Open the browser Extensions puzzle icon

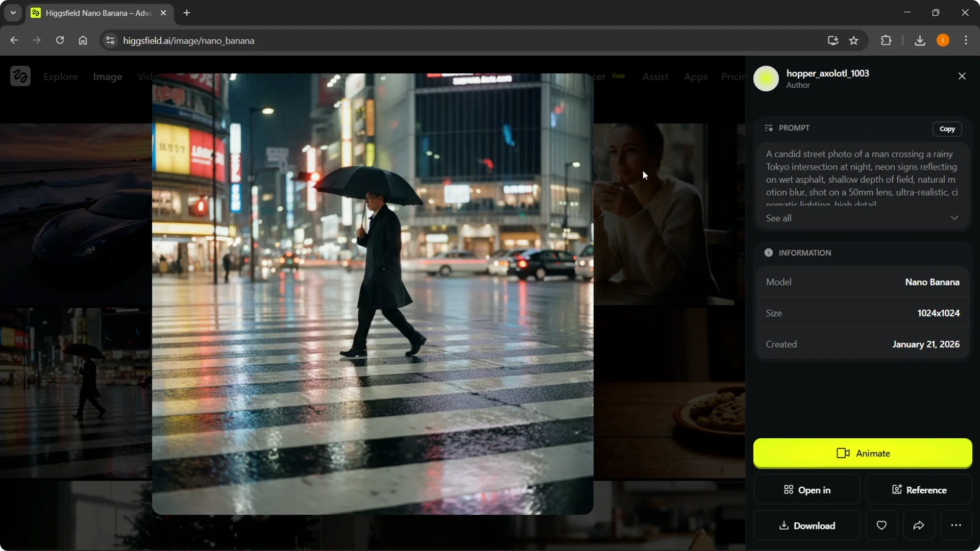pyautogui.click(x=886, y=40)
